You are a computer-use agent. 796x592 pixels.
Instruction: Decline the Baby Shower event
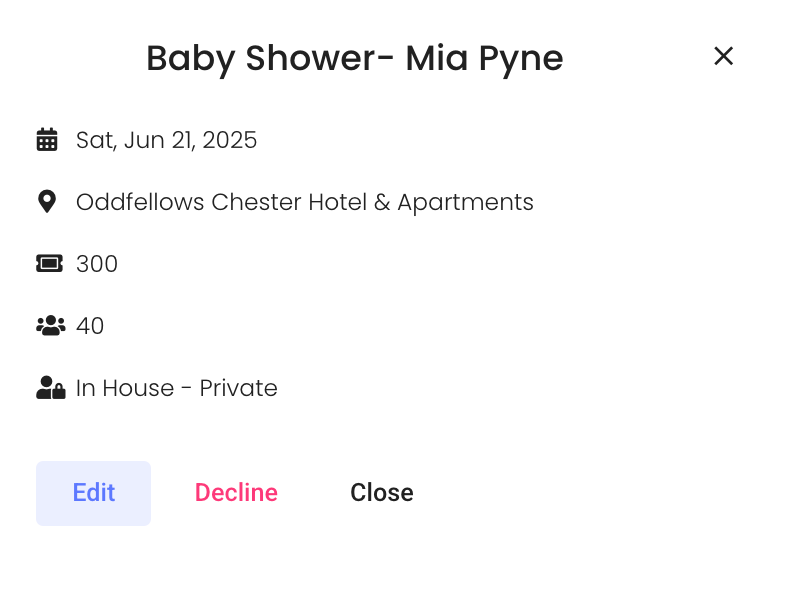click(x=236, y=493)
